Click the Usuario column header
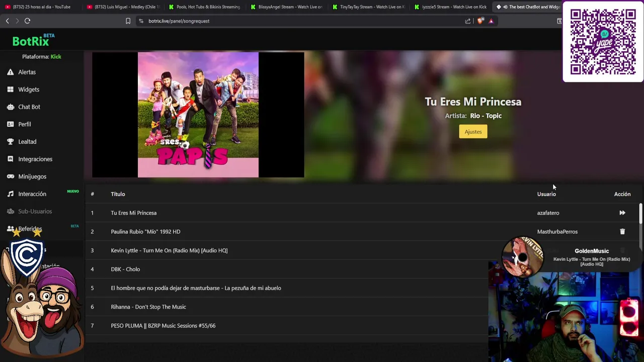 click(546, 194)
